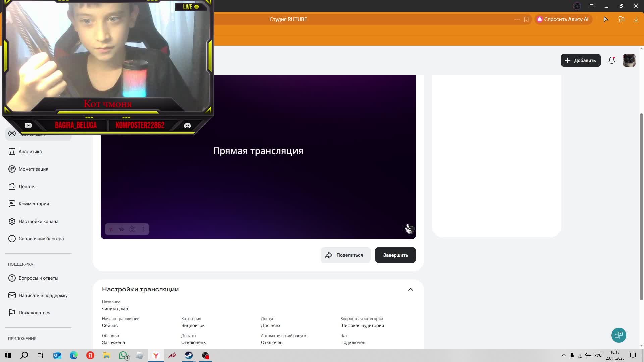Toggle the eye icon on video overlay
Image resolution: width=644 pixels, height=362 pixels.
pyautogui.click(x=121, y=229)
